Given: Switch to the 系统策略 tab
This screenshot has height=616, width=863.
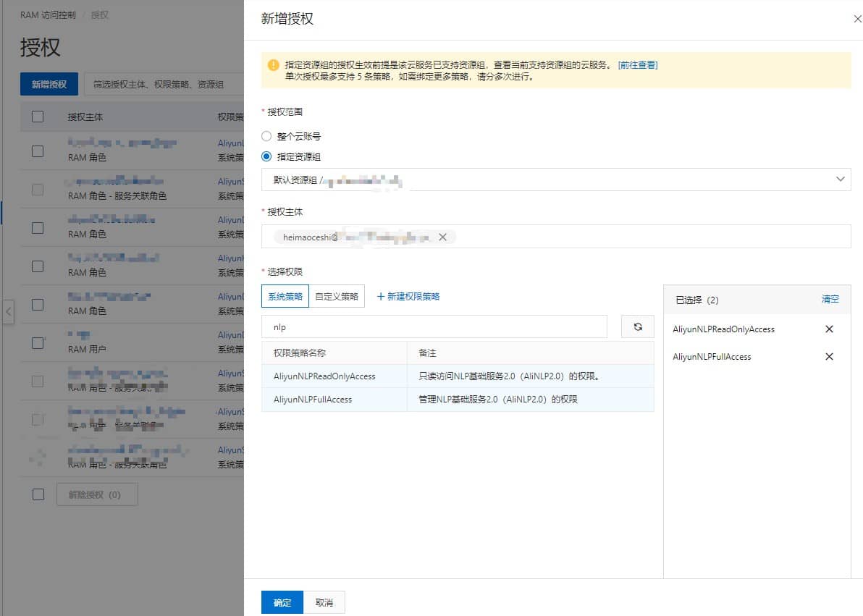Looking at the screenshot, I should (x=285, y=296).
